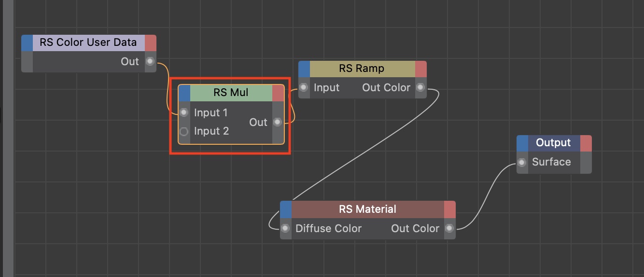Select the RS Ramp node title bar

point(362,69)
